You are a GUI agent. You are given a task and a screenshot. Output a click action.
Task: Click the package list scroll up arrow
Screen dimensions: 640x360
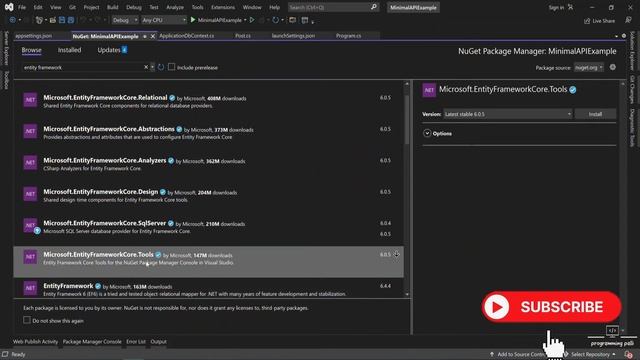(407, 84)
